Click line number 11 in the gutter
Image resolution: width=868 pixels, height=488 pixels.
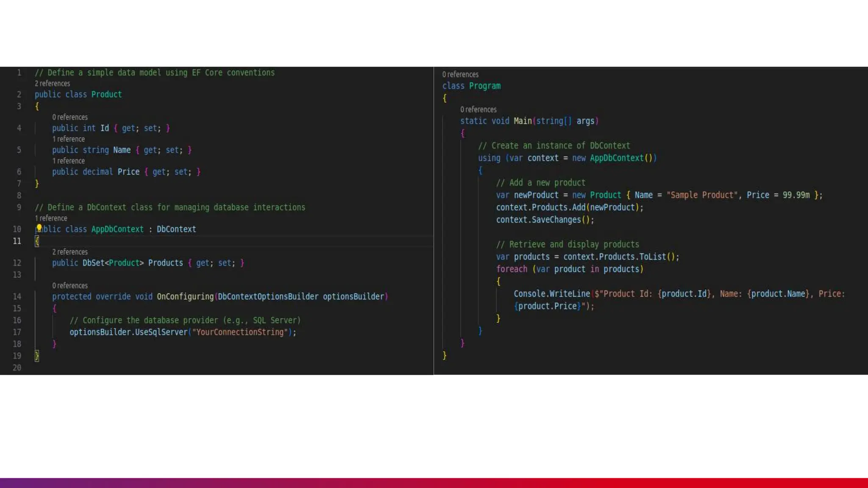click(17, 241)
